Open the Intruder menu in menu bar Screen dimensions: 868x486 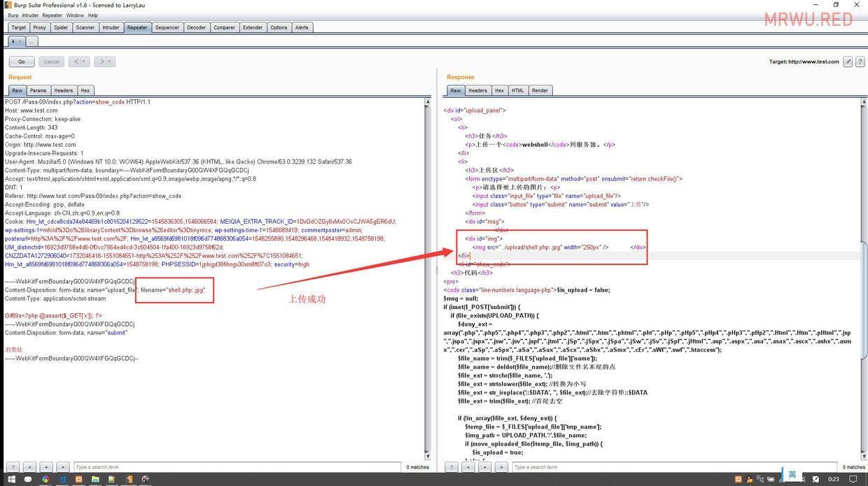(30, 15)
